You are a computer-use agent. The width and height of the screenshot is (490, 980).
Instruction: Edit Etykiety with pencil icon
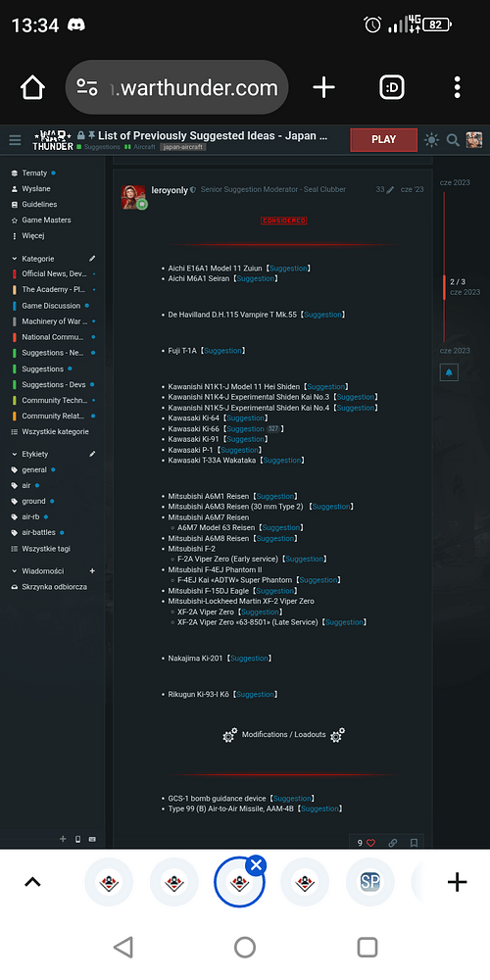(x=92, y=454)
